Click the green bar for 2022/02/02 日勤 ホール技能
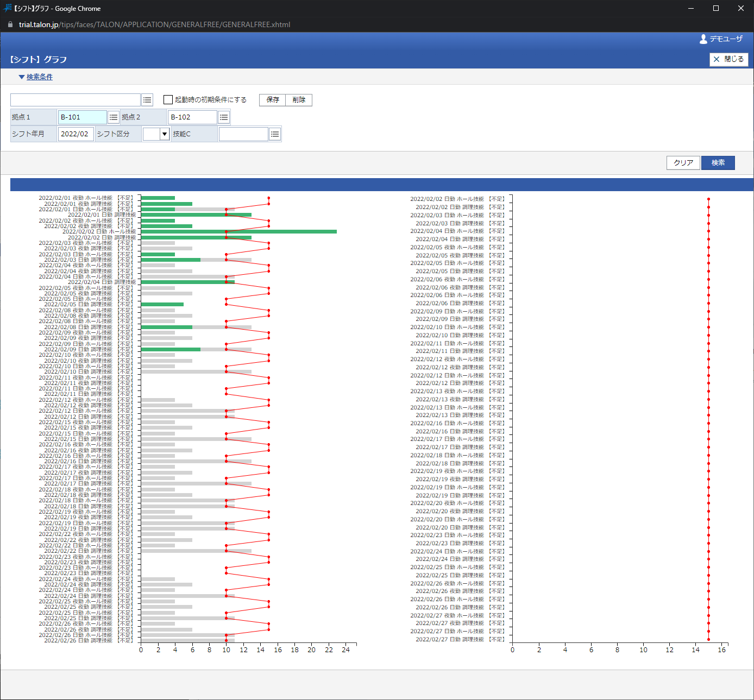 (239, 232)
